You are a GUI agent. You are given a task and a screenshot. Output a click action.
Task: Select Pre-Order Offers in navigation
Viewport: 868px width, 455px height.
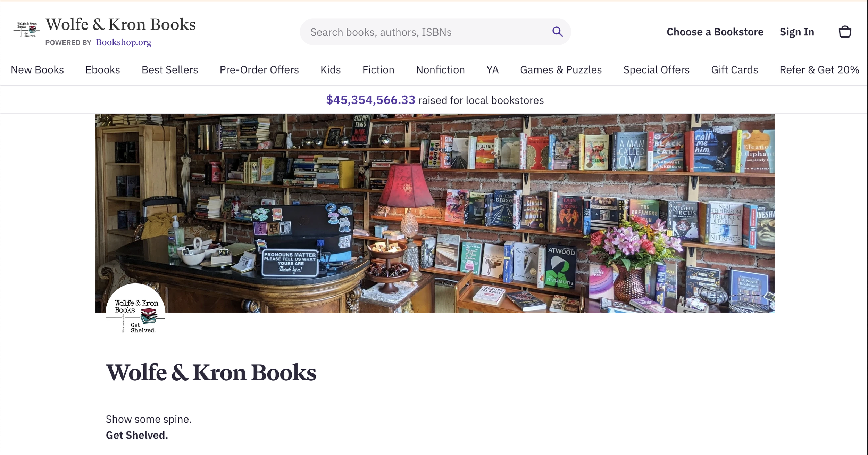click(259, 70)
